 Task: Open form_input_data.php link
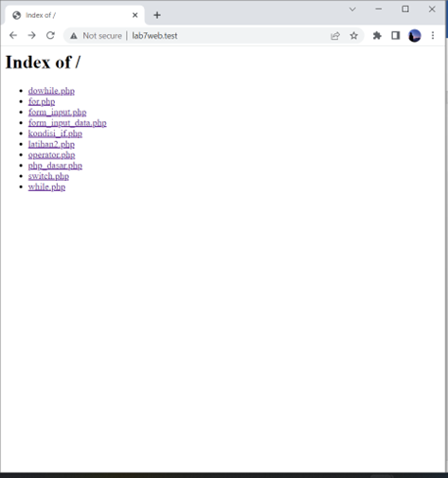(x=67, y=123)
